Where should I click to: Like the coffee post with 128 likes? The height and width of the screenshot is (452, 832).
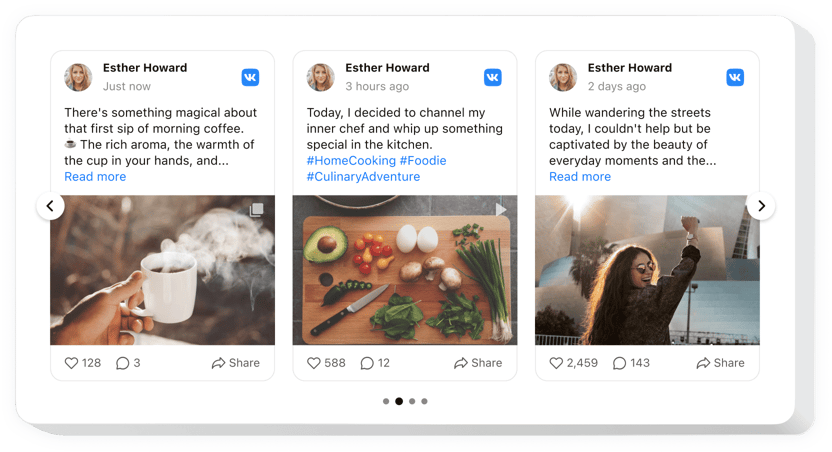(72, 363)
